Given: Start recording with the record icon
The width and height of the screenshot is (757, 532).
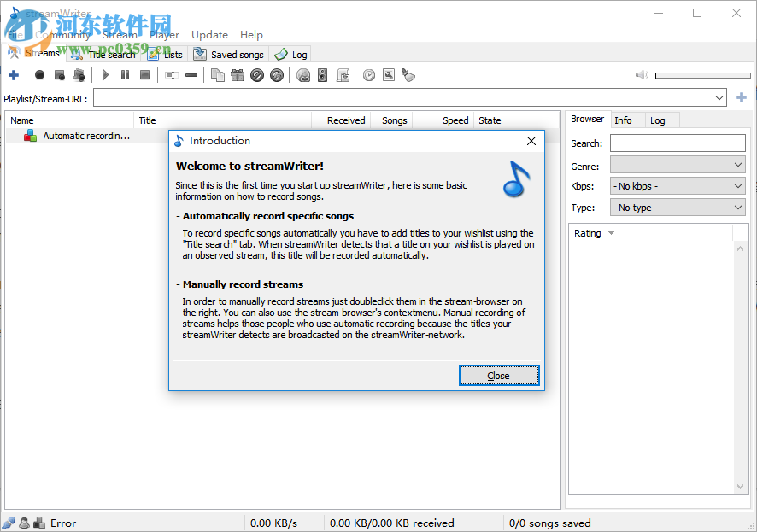Looking at the screenshot, I should coord(39,75).
